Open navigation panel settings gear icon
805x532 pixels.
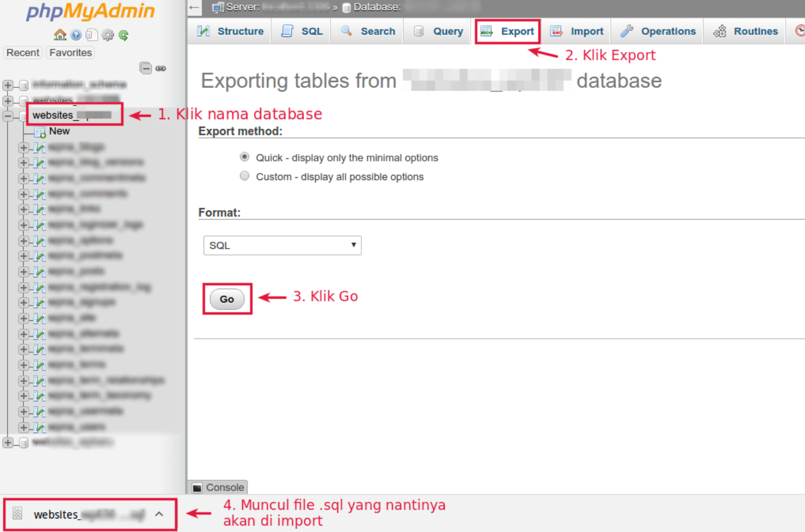107,35
